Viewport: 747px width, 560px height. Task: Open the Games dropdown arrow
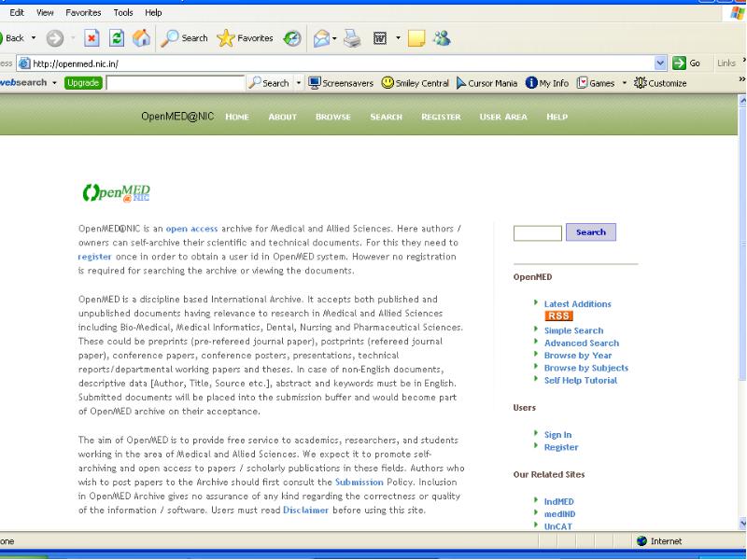pos(624,83)
